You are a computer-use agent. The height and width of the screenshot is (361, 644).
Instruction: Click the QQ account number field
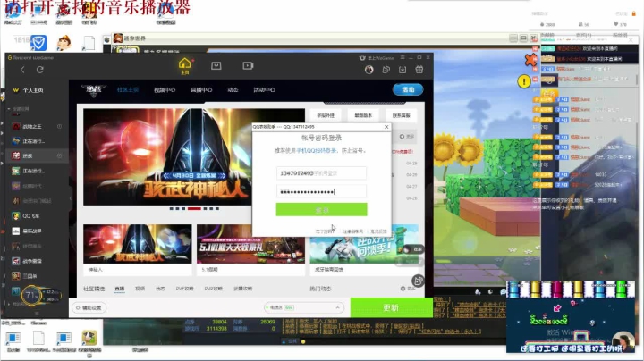[321, 173]
